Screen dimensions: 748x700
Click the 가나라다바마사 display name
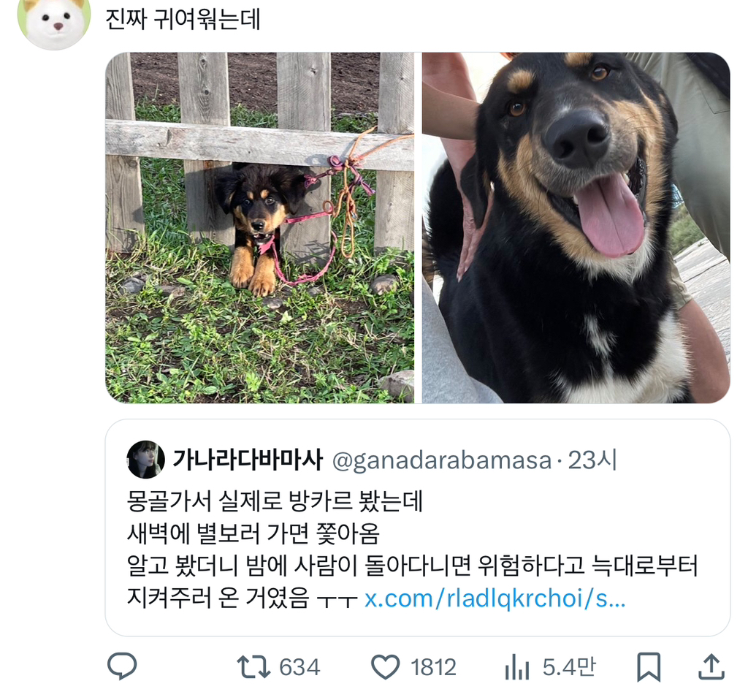tap(248, 460)
